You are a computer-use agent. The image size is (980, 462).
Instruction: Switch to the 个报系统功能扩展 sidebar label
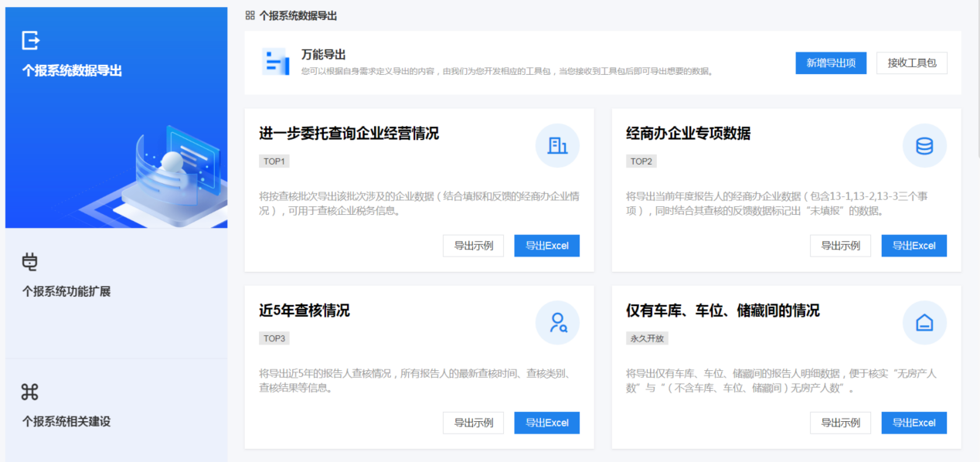pos(66,291)
